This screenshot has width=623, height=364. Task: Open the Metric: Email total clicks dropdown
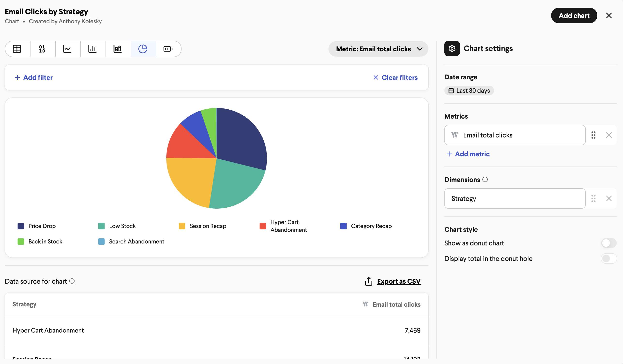coord(378,49)
